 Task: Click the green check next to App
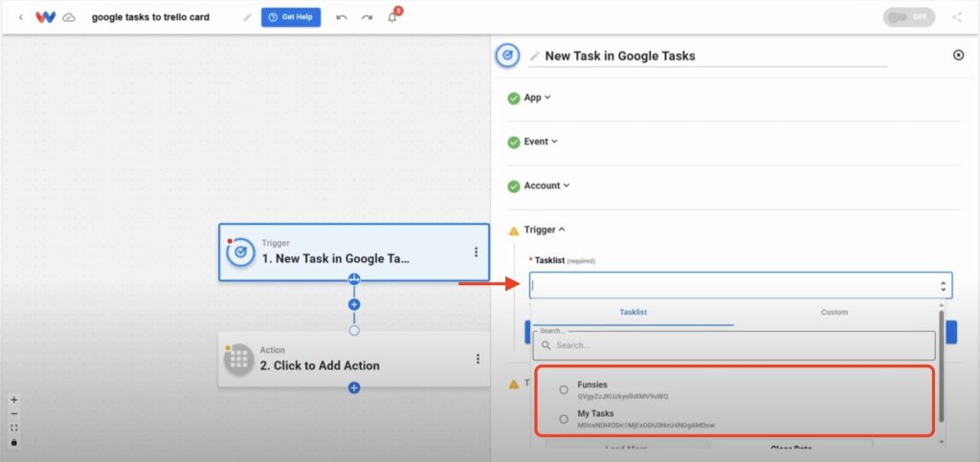pyautogui.click(x=514, y=98)
